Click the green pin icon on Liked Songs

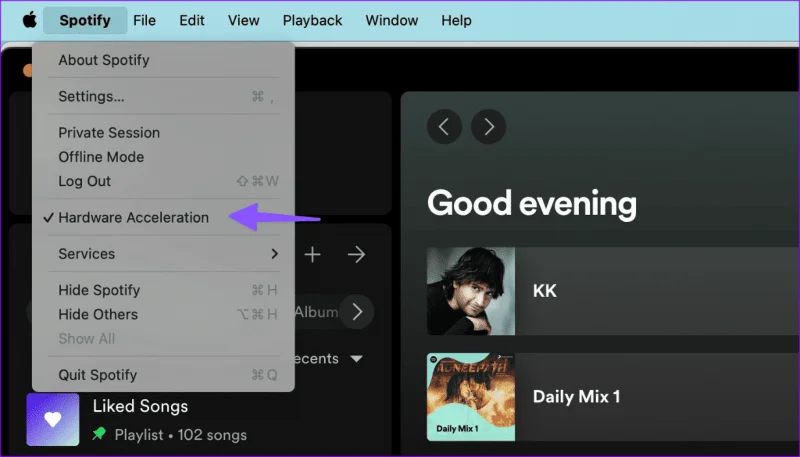[x=99, y=435]
